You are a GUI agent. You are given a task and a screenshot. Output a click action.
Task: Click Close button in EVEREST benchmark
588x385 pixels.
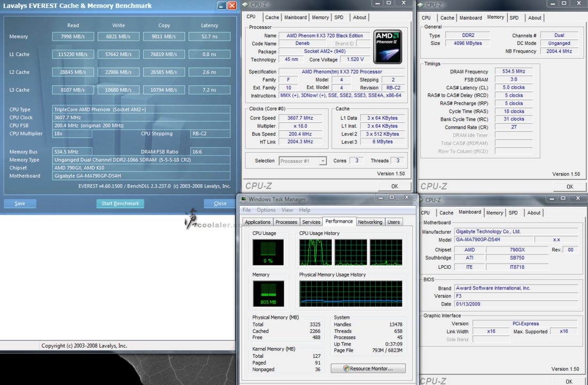pyautogui.click(x=220, y=203)
